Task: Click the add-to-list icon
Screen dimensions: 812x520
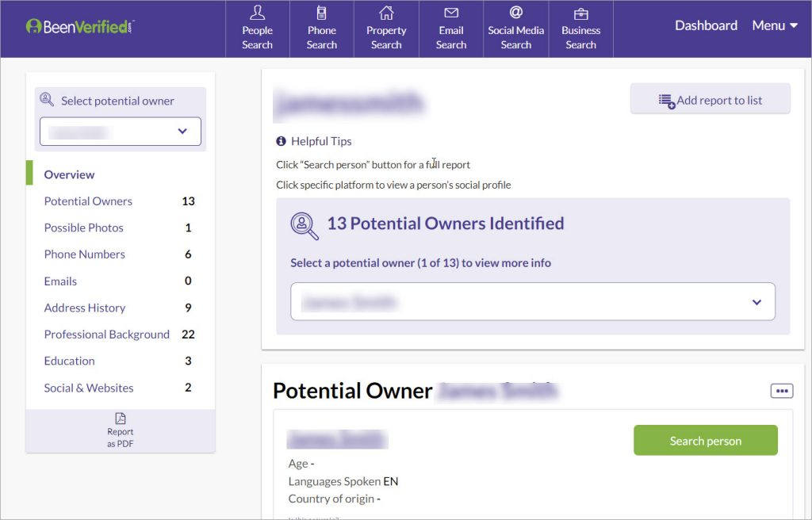Action: coord(666,101)
